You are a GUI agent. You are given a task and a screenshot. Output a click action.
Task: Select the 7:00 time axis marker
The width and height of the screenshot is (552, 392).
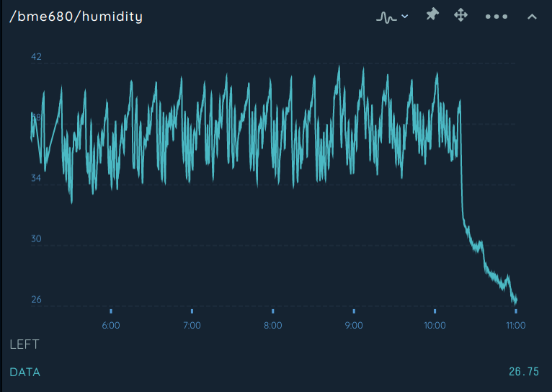coord(192,325)
